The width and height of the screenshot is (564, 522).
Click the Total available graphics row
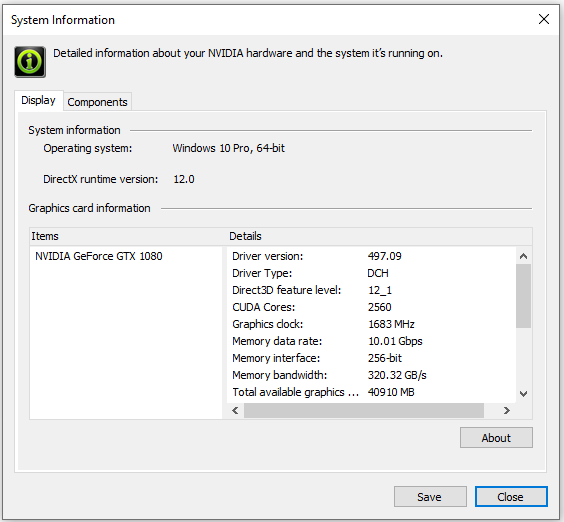click(x=371, y=392)
